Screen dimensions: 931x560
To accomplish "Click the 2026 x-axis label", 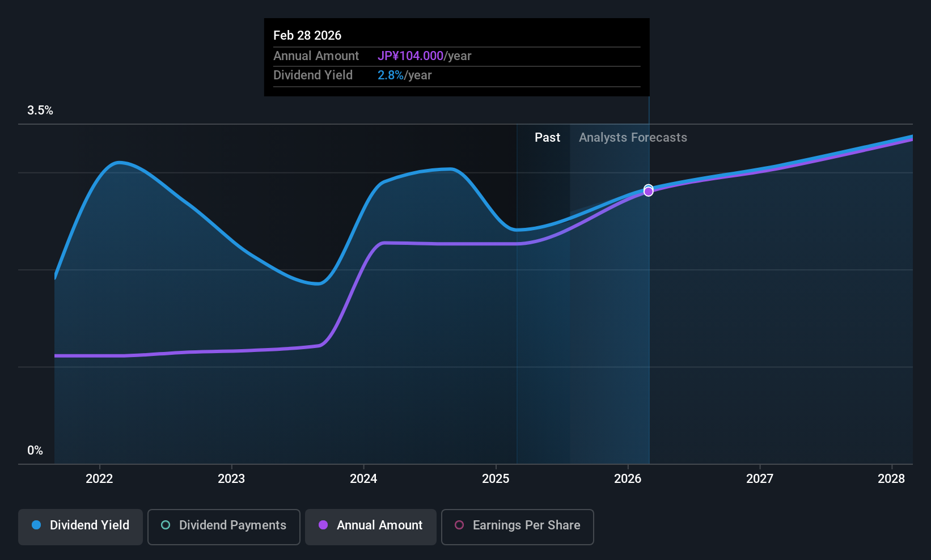I will pyautogui.click(x=628, y=479).
